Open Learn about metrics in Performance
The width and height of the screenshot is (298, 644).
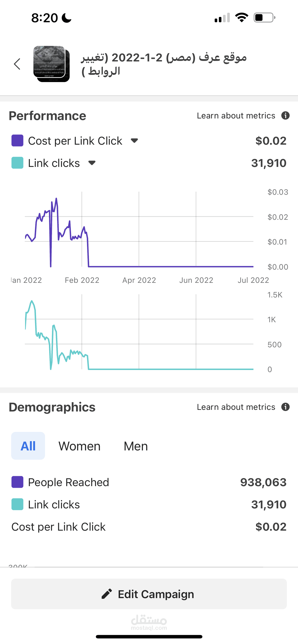236,115
